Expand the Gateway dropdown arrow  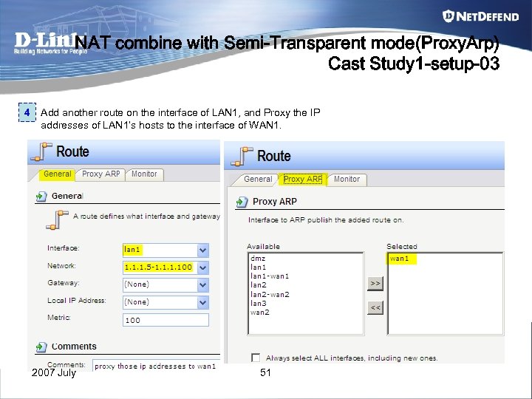(x=203, y=285)
